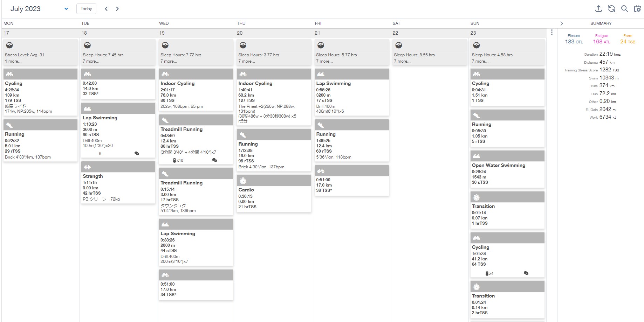Click the upload workout icon
This screenshot has width=644, height=322.
click(x=599, y=9)
